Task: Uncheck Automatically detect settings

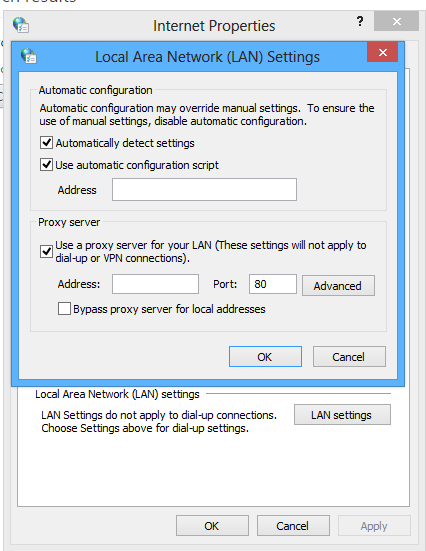Action: point(46,143)
